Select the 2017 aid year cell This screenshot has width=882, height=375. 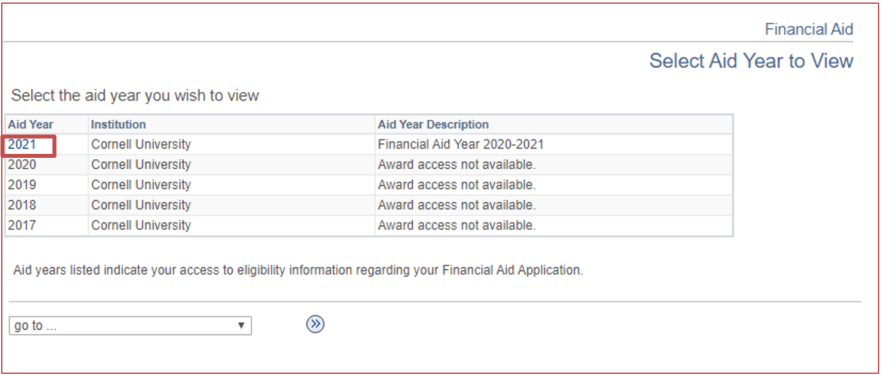click(22, 225)
